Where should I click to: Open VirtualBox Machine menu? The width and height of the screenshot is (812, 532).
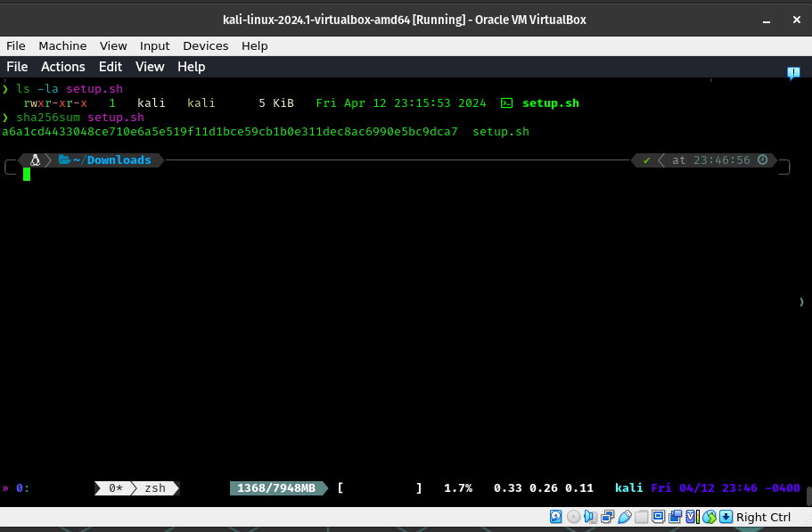point(62,45)
